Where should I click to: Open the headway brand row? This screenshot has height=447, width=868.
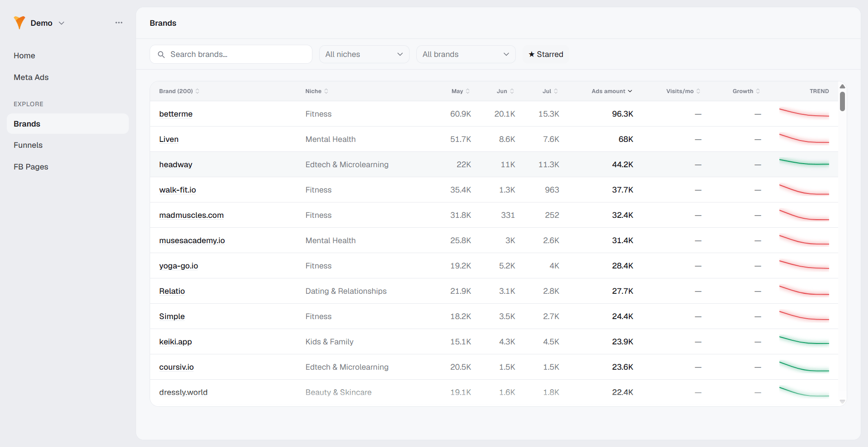(x=494, y=165)
